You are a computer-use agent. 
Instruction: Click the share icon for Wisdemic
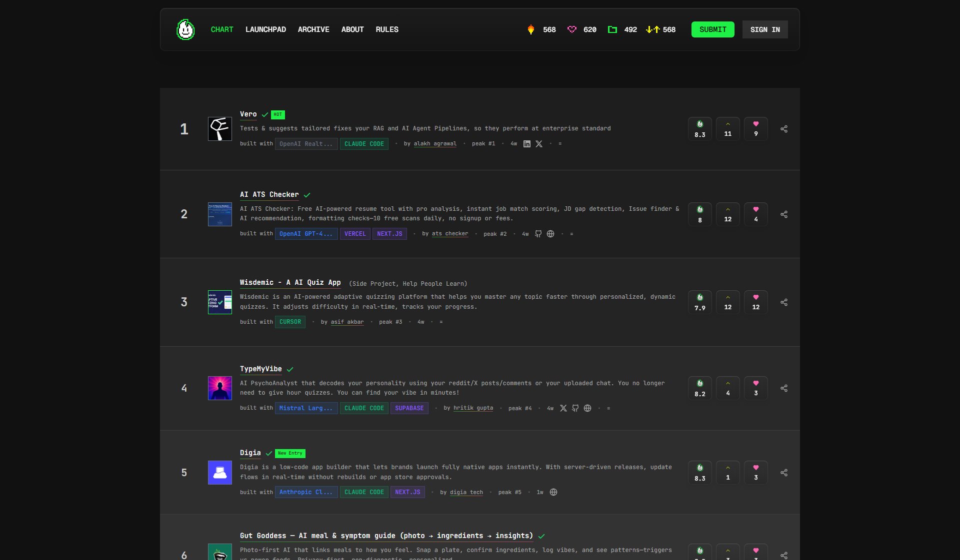[x=783, y=302]
